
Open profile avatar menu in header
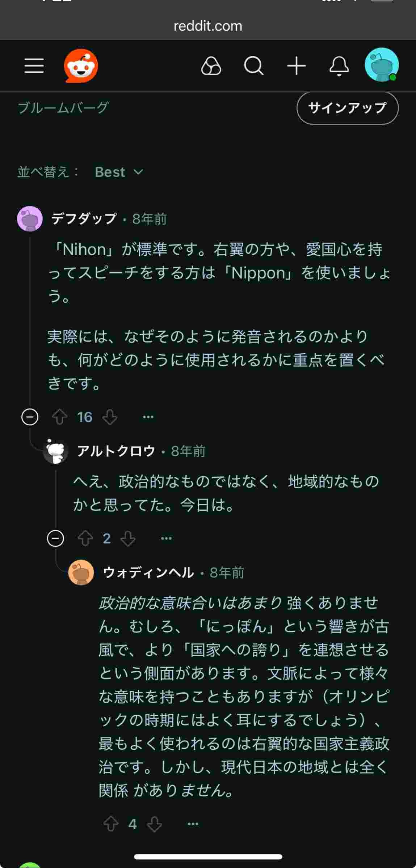382,65
